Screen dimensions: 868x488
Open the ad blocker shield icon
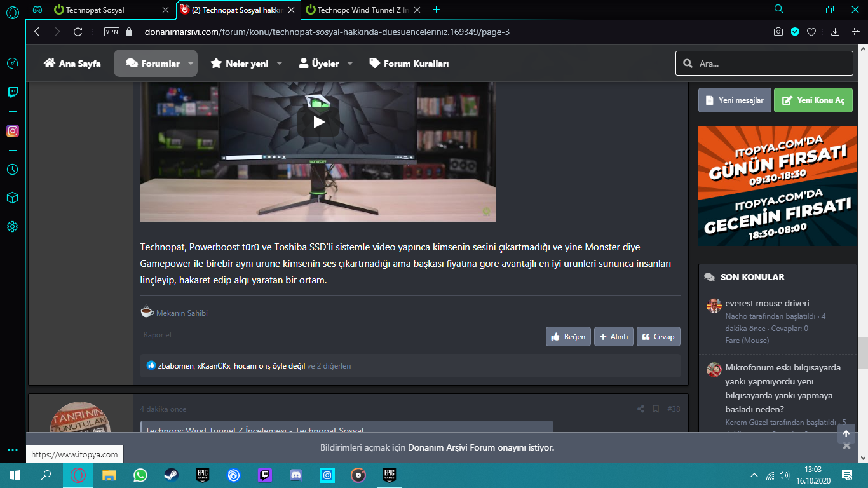tap(794, 32)
